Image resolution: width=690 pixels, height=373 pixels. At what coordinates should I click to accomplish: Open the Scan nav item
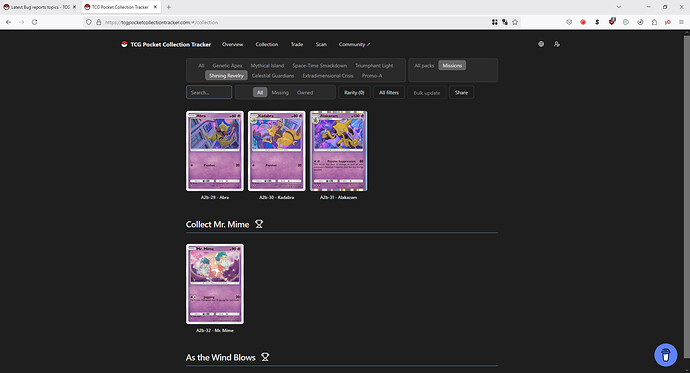321,44
